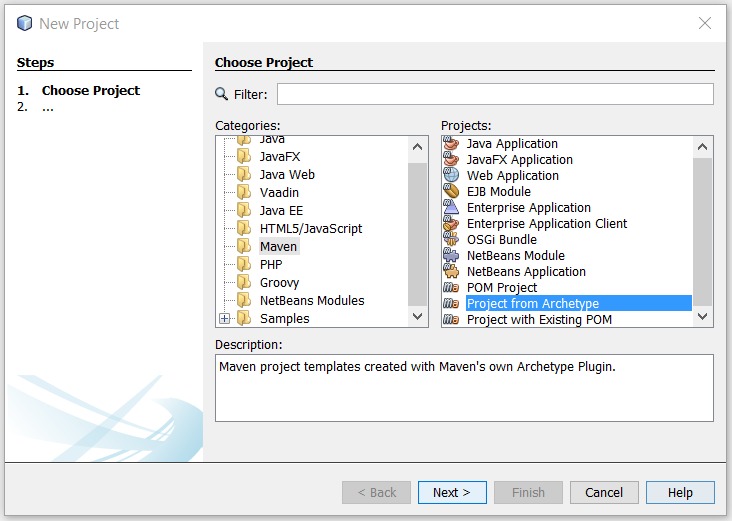Click the Filter magnifying glass icon
The image size is (732, 521).
pyautogui.click(x=221, y=94)
